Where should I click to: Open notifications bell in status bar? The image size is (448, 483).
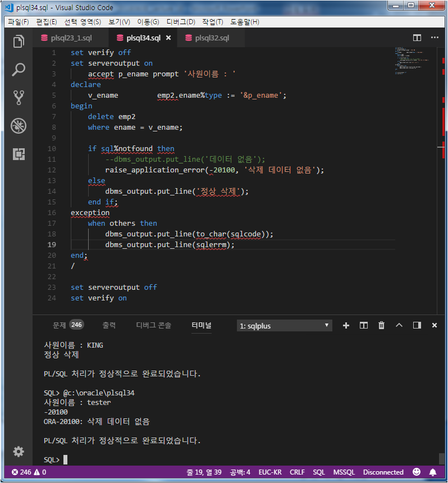433,472
